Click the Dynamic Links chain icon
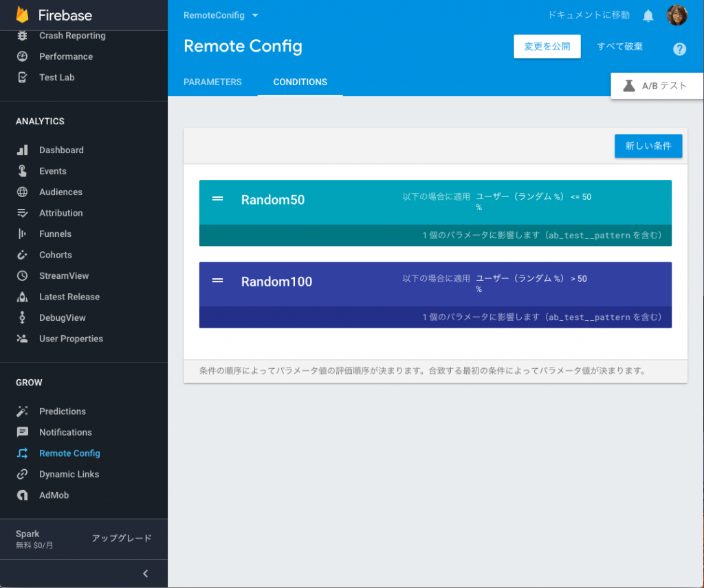 click(x=22, y=474)
